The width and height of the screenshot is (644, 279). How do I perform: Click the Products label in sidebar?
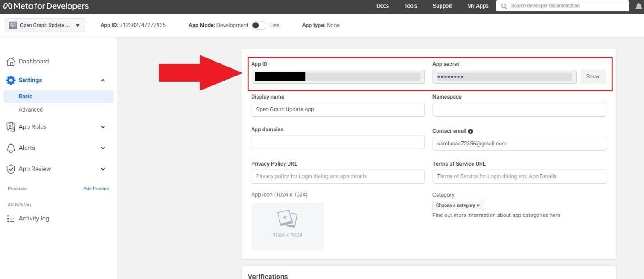[17, 189]
